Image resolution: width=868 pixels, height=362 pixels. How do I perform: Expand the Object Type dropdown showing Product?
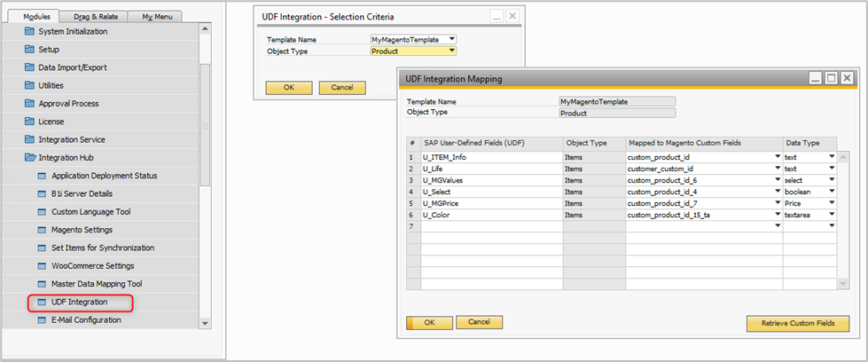[451, 51]
